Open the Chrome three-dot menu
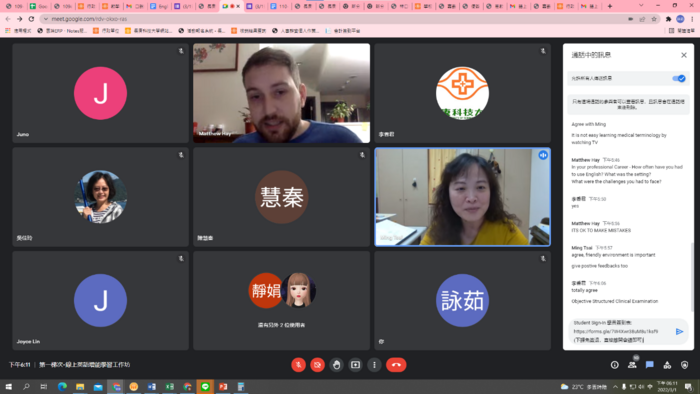Image resolution: width=700 pixels, height=394 pixels. (692, 19)
